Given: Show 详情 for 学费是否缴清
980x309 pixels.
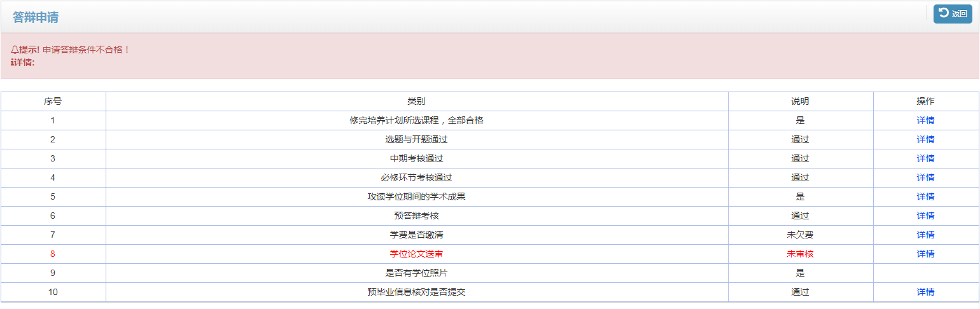Looking at the screenshot, I should 925,235.
